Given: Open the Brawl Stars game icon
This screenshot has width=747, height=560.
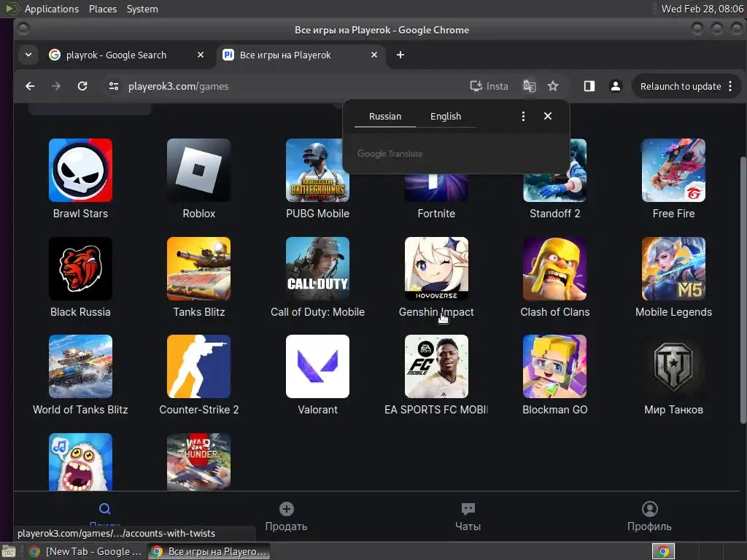Looking at the screenshot, I should tap(80, 170).
